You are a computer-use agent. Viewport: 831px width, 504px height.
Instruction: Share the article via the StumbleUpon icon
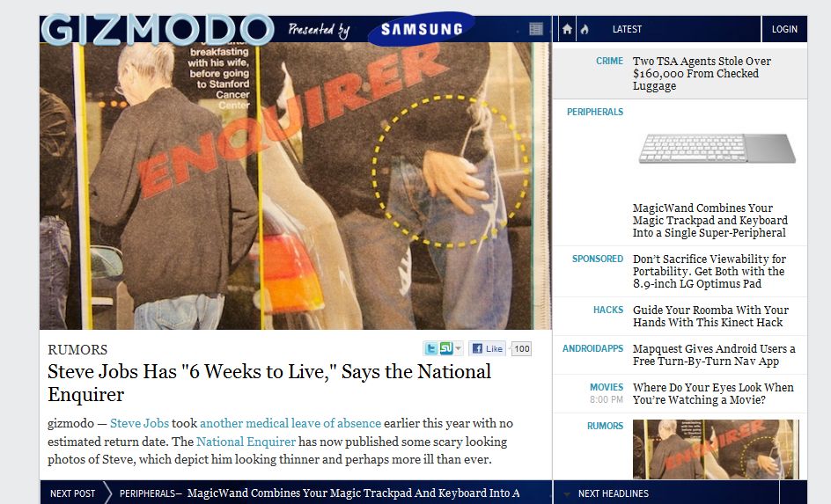coord(445,348)
